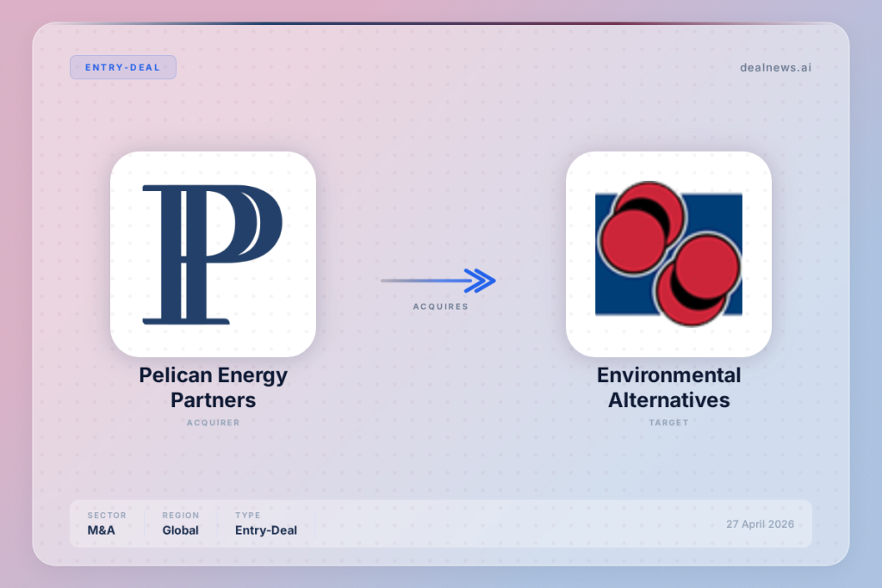
Task: Select the Entry-Deal type value
Action: point(265,530)
